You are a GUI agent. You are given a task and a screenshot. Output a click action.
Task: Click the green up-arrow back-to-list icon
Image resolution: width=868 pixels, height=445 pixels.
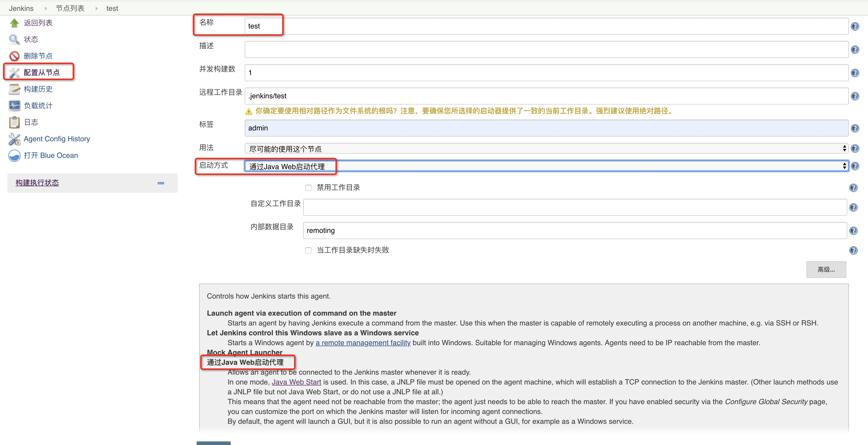tap(14, 23)
